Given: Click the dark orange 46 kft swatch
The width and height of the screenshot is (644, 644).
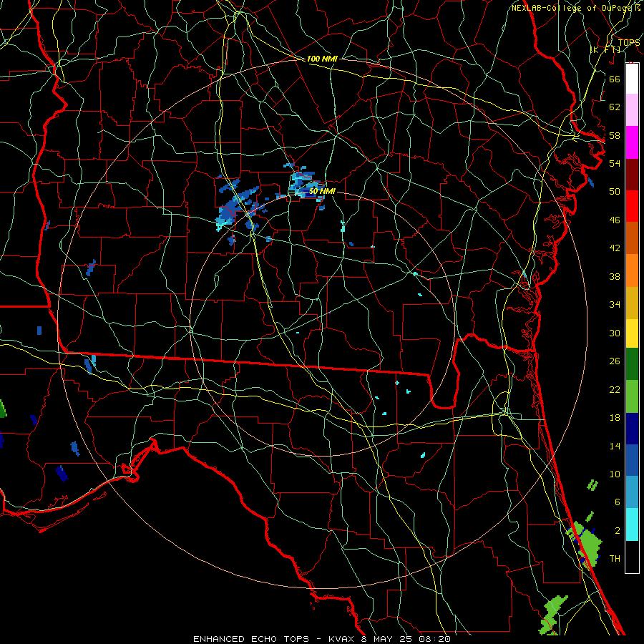Looking at the screenshot, I should [632, 238].
